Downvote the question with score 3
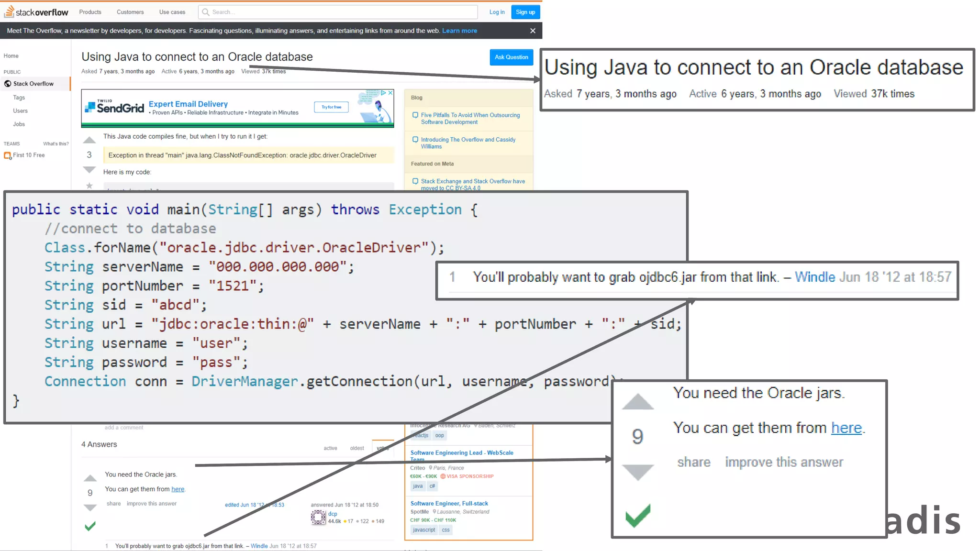The height and width of the screenshot is (551, 980). click(x=89, y=170)
